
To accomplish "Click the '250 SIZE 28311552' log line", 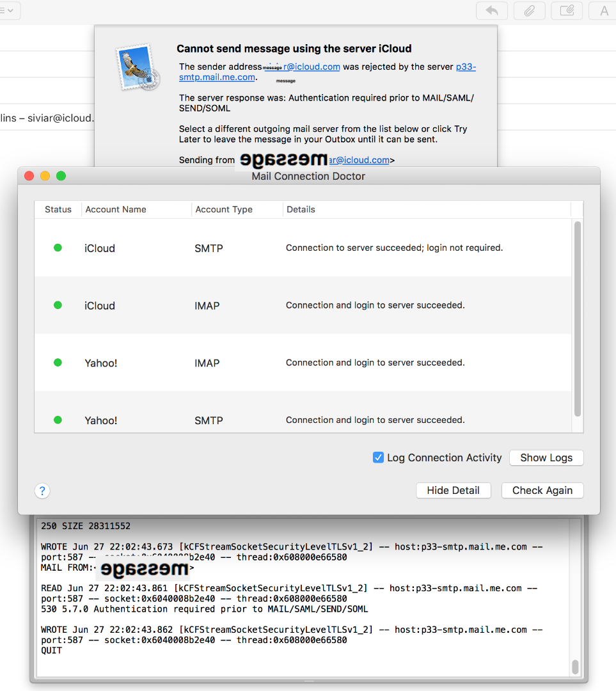I will (x=86, y=526).
